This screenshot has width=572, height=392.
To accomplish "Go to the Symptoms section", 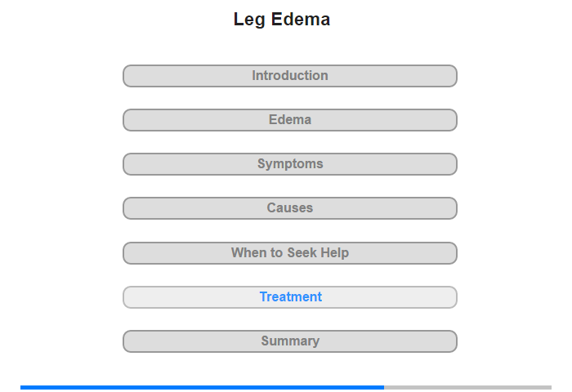I will (x=289, y=164).
